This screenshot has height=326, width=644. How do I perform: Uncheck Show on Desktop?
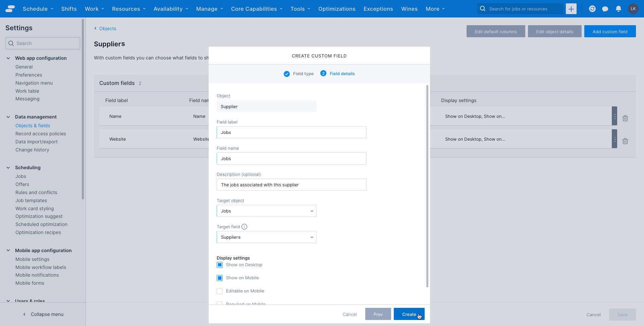220,265
